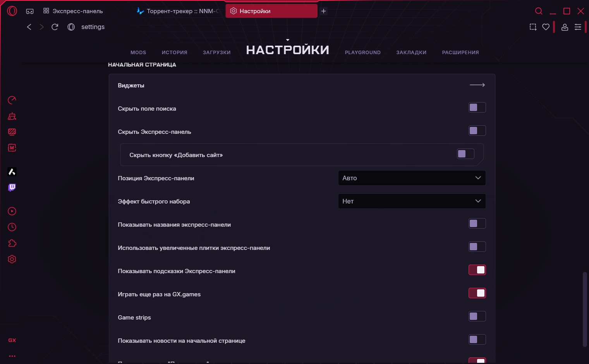
Task: Toggle "Скрыть поле поиска" switch
Action: tap(477, 108)
